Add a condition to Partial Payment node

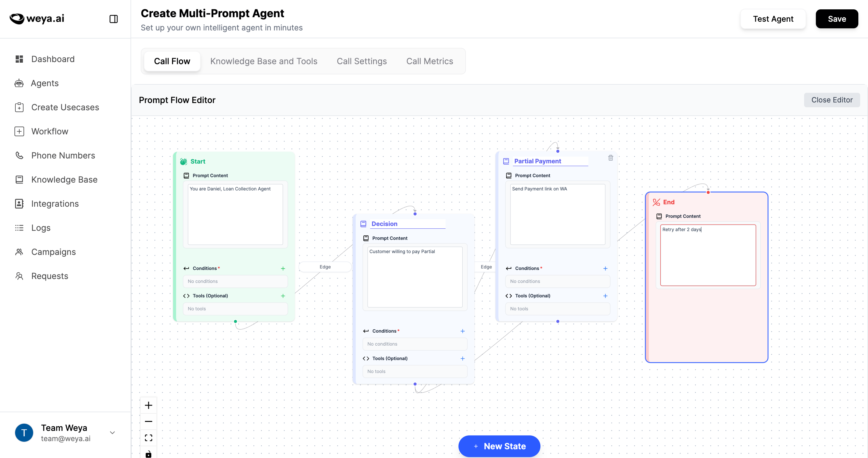pyautogui.click(x=605, y=268)
